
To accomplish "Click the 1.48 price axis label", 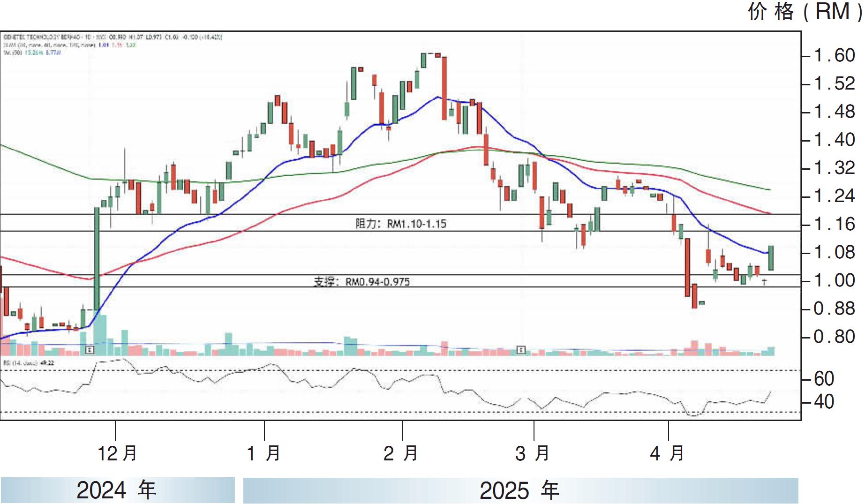I will (834, 112).
